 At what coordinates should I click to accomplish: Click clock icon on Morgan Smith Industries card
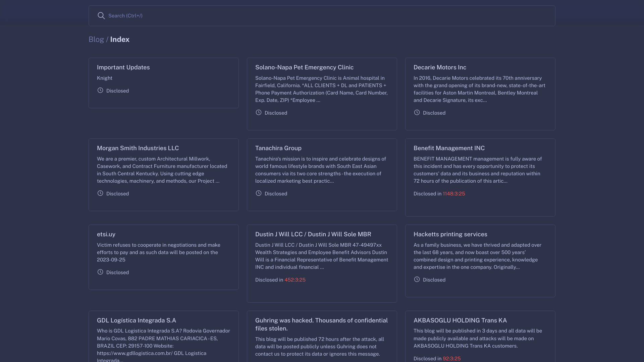pyautogui.click(x=100, y=193)
